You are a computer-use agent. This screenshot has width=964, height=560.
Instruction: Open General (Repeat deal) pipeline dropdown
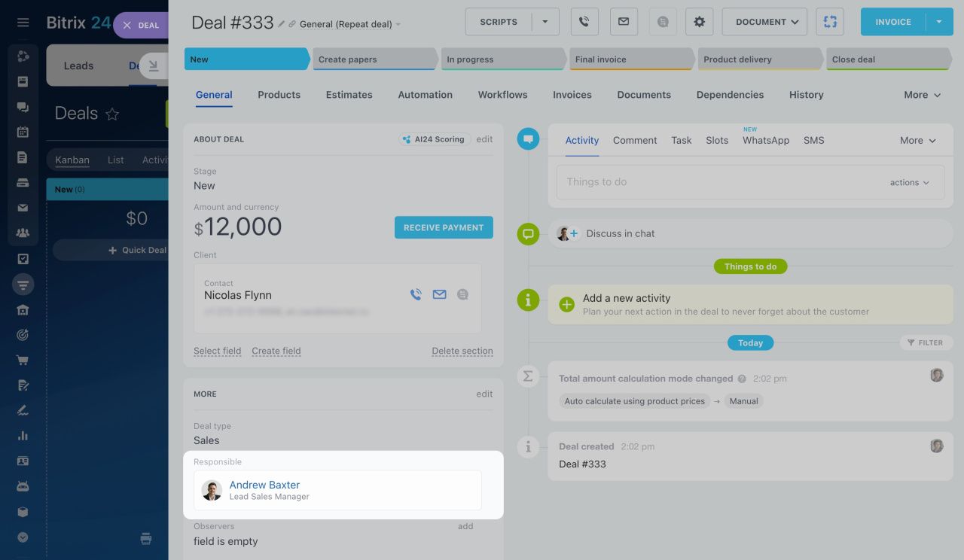pos(350,24)
